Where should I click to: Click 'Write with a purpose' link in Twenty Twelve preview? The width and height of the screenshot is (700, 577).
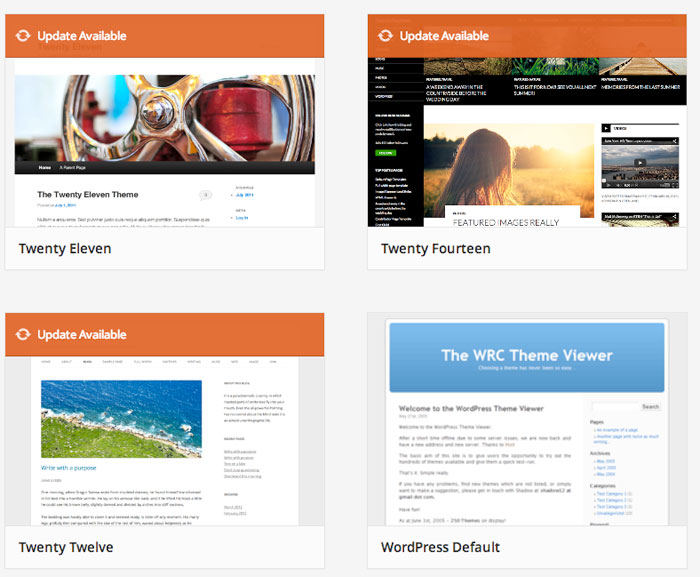pyautogui.click(x=69, y=468)
